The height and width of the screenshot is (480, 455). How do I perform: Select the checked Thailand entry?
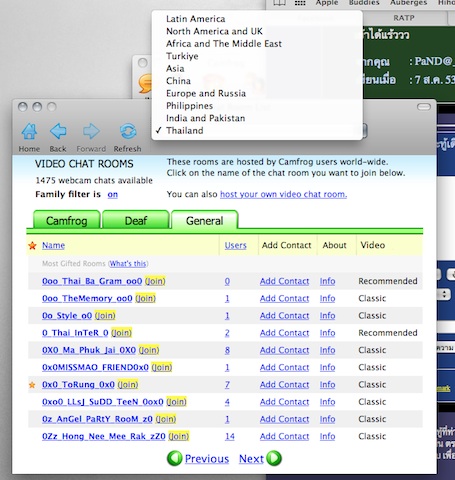click(184, 130)
